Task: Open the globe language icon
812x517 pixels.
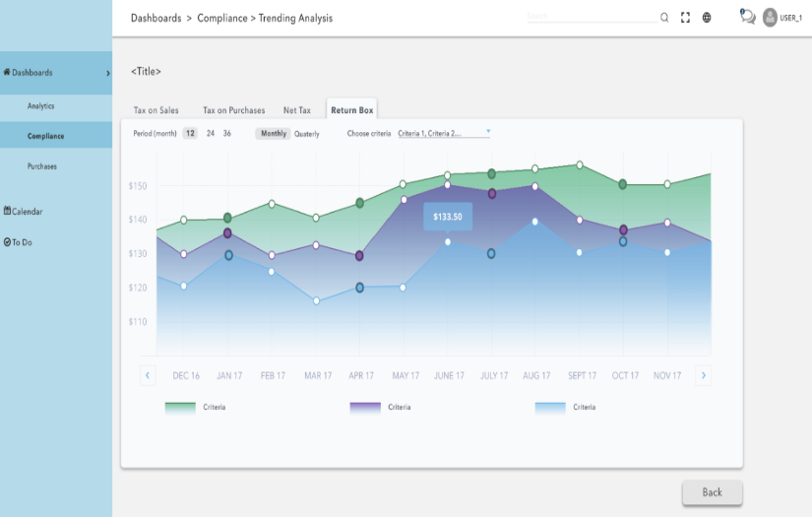Action: click(707, 18)
